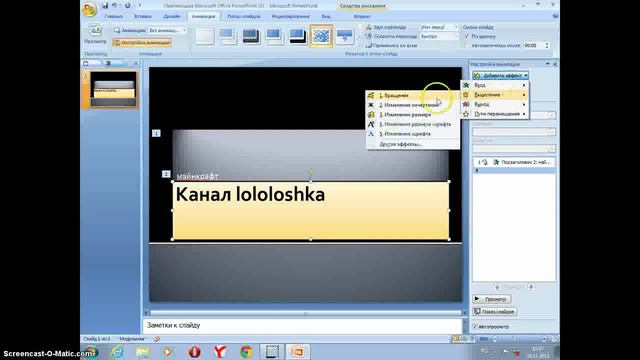Select slide 1 thumbnail in slide panel
This screenshot has height=360, width=640.
pos(113,89)
